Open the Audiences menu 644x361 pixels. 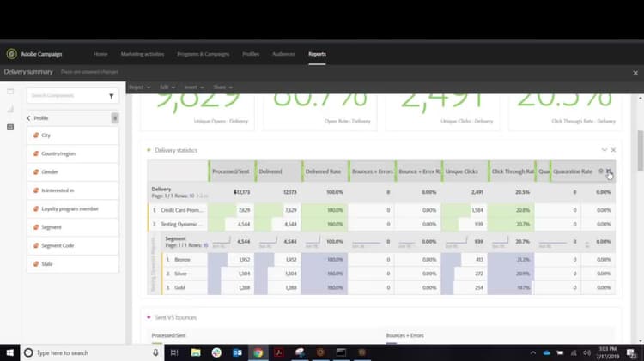coord(283,54)
